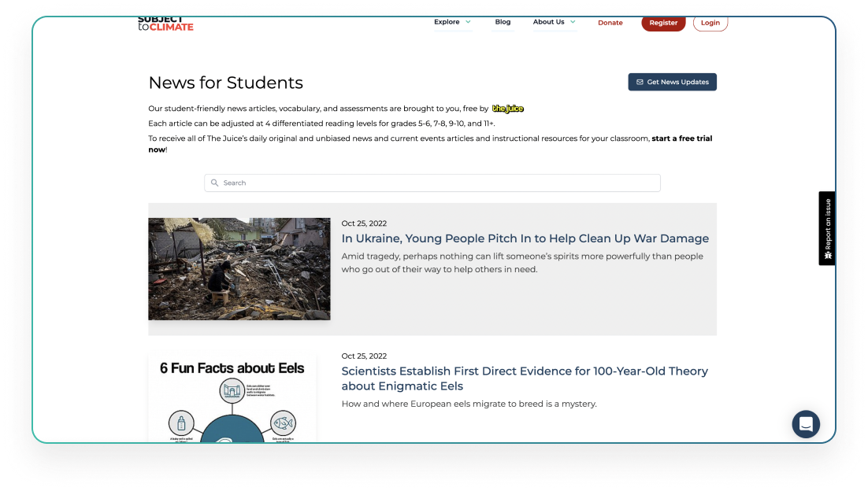Viewport: 868px width, 491px height.
Task: Expand the Explore dropdown
Action: [x=451, y=22]
